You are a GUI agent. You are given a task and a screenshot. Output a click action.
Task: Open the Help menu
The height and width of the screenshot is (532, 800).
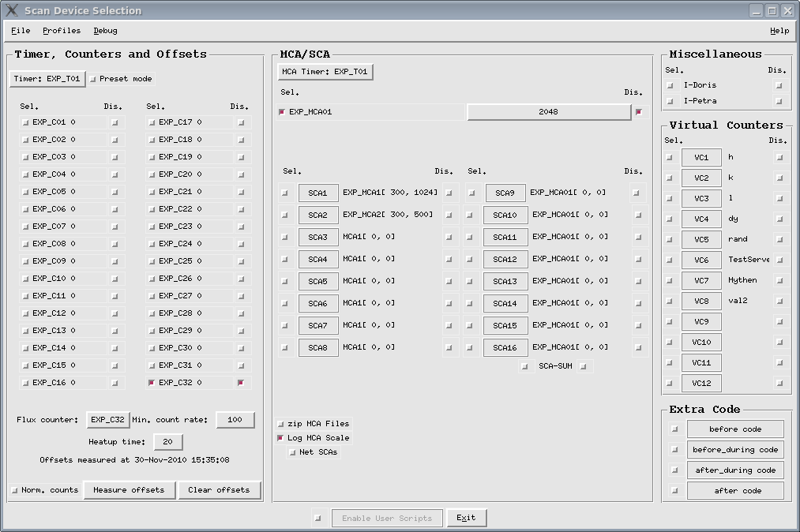[x=779, y=31]
